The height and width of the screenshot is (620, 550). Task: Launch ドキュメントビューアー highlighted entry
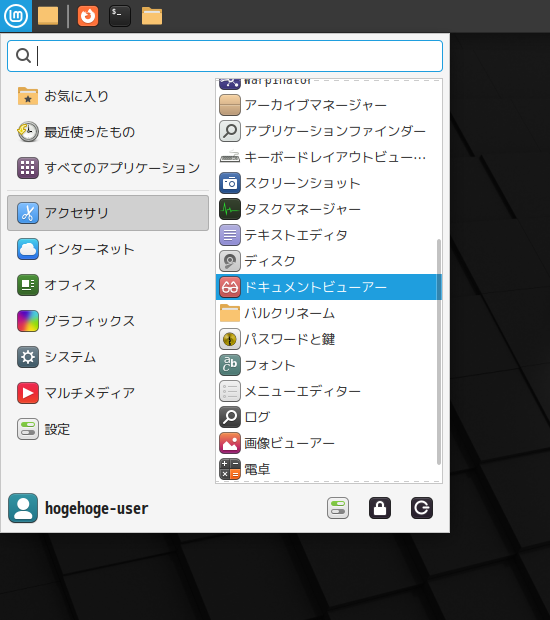329,287
